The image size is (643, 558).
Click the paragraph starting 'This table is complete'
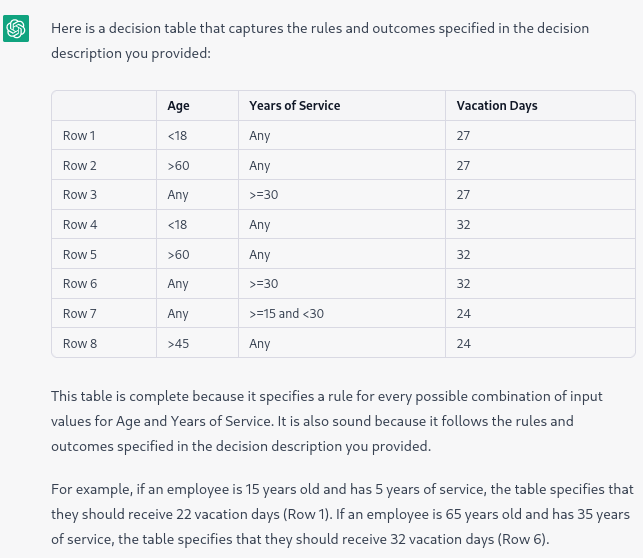pos(326,421)
